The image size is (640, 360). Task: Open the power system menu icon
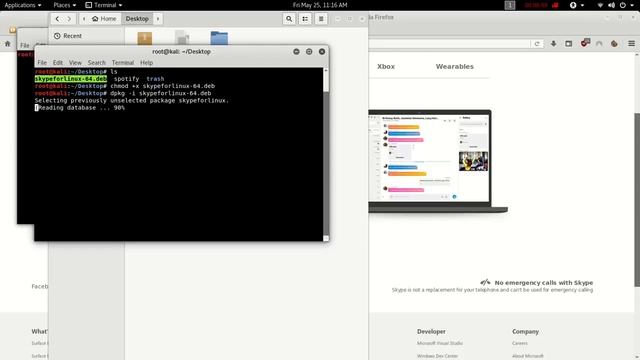click(x=623, y=5)
